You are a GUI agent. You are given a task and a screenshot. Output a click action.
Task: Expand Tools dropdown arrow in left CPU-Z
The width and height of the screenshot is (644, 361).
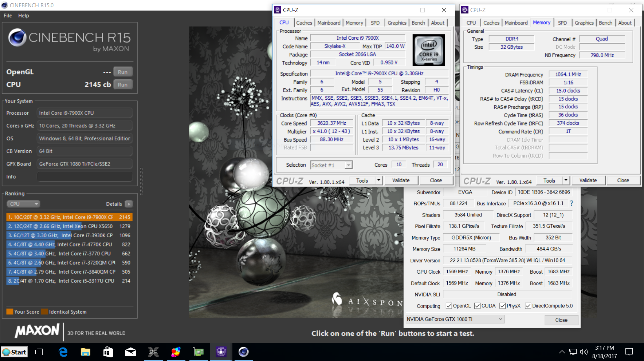click(x=378, y=180)
